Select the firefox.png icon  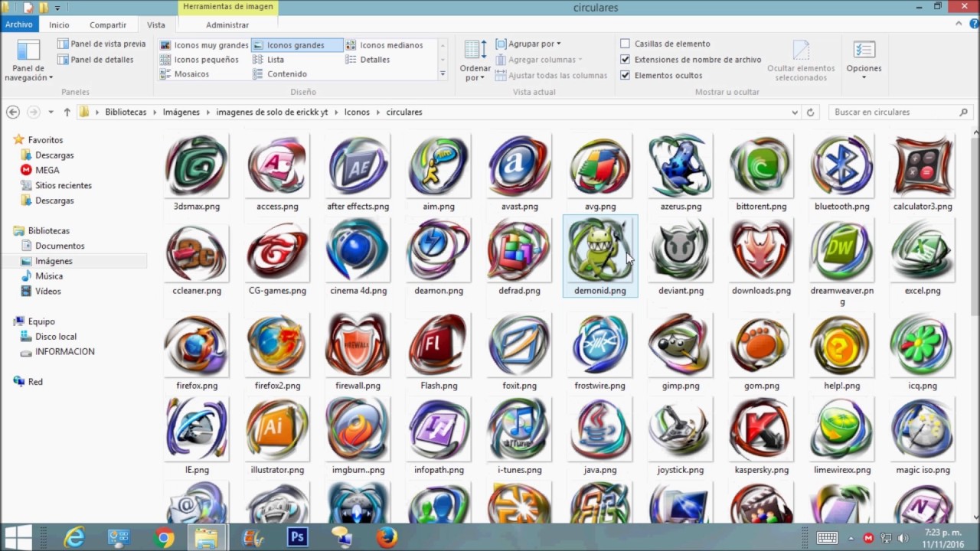tap(197, 346)
